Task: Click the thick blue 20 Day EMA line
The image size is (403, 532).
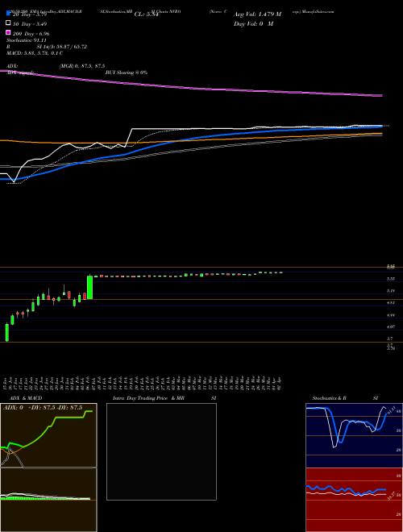Action: pyautogui.click(x=190, y=139)
